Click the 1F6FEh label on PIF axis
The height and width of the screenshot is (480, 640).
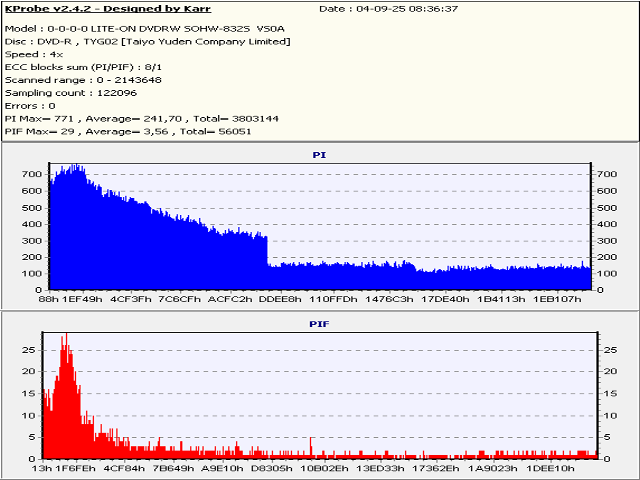point(75,468)
